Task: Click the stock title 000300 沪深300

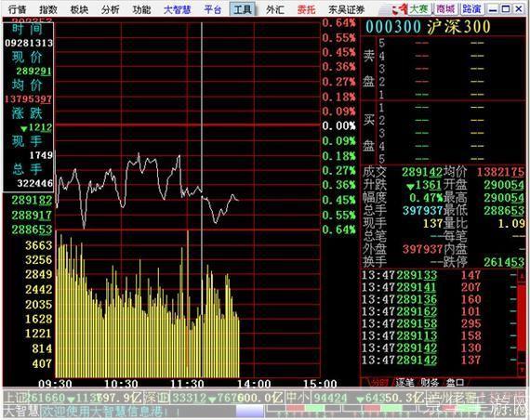Action: click(x=427, y=27)
